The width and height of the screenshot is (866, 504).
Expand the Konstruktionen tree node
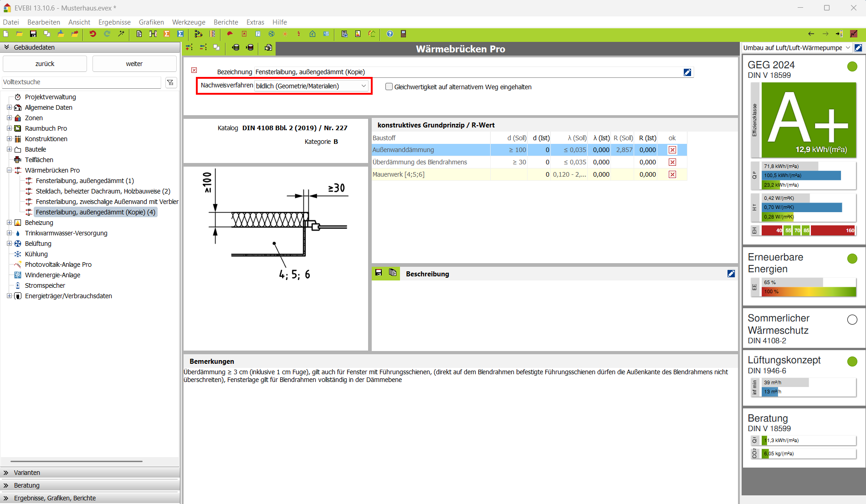(9, 139)
